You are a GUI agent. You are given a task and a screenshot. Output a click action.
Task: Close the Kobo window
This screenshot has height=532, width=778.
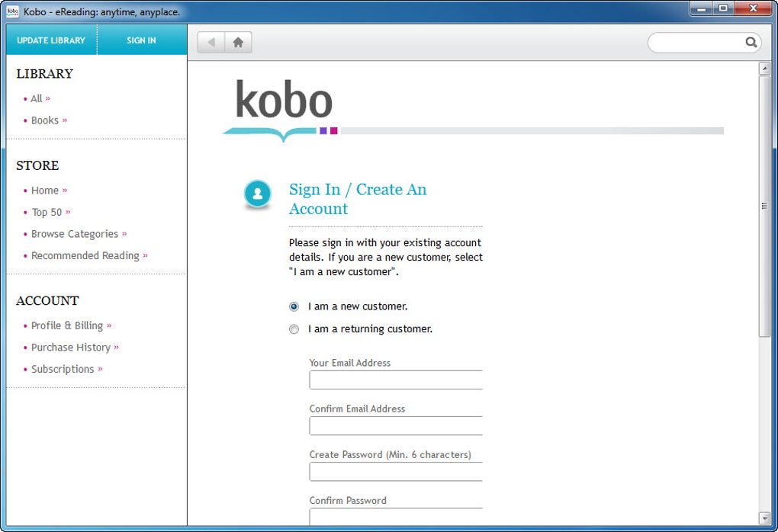coord(753,8)
